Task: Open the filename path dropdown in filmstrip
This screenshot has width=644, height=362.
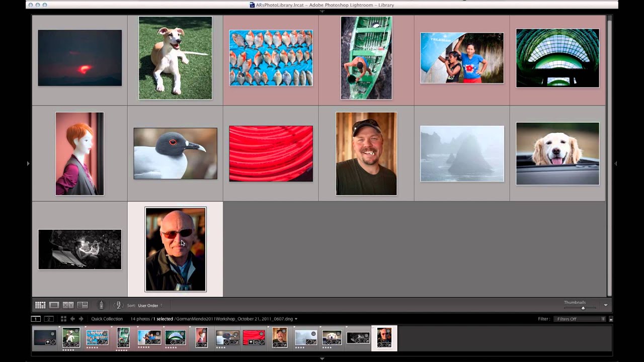Action: pos(296,319)
